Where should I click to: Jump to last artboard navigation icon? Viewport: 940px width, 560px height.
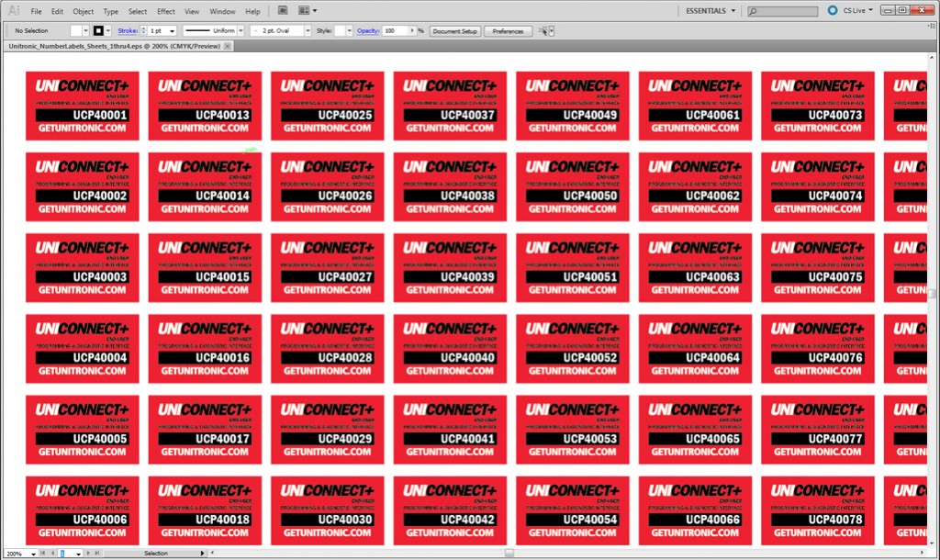click(96, 554)
